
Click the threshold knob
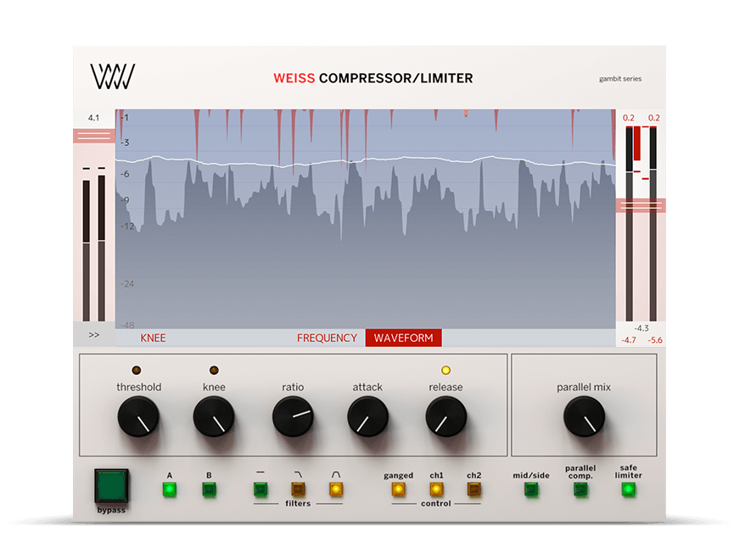pos(138,417)
